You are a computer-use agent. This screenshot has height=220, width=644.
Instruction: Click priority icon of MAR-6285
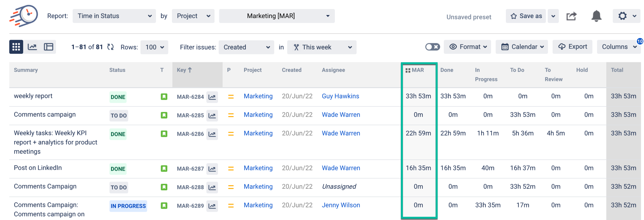click(231, 115)
